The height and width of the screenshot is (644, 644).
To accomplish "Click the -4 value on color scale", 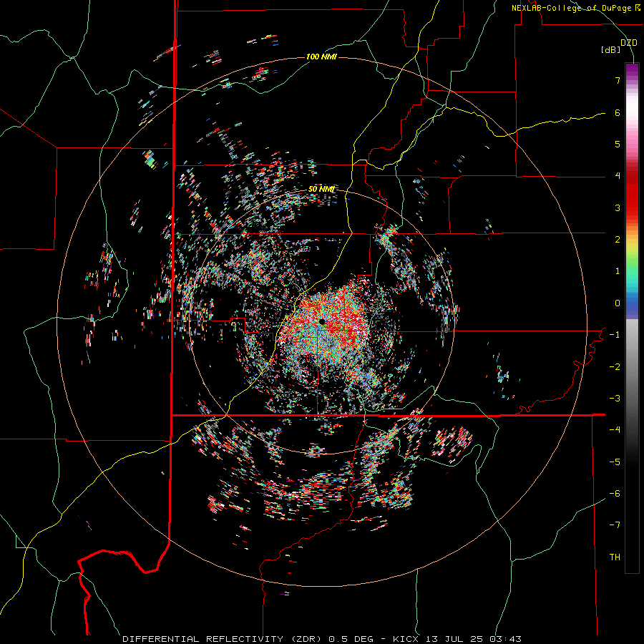I will click(x=615, y=430).
